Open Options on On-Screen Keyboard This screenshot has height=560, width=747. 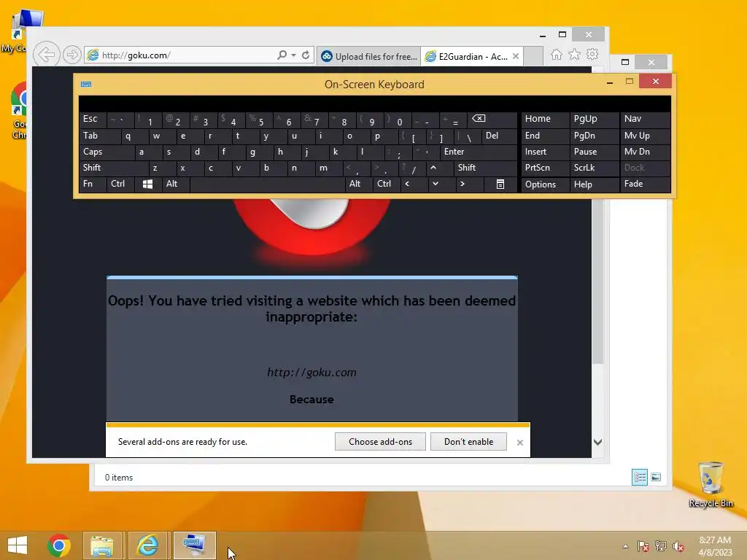coord(546,184)
